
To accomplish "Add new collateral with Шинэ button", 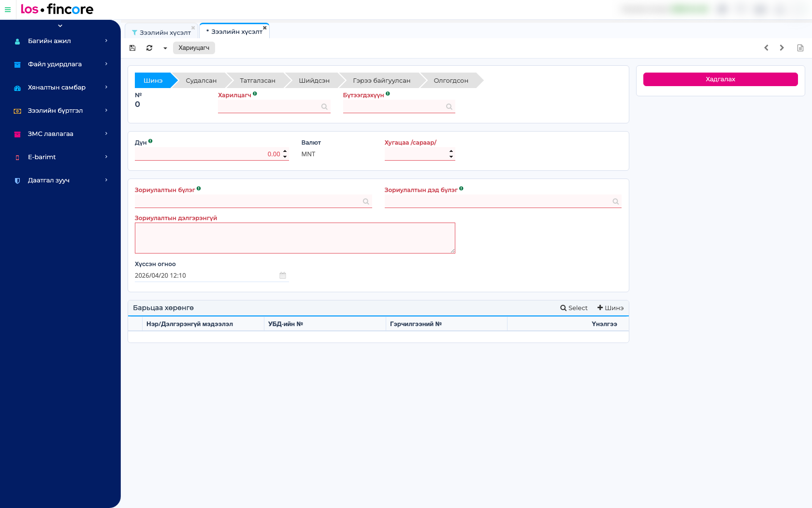I will [610, 308].
